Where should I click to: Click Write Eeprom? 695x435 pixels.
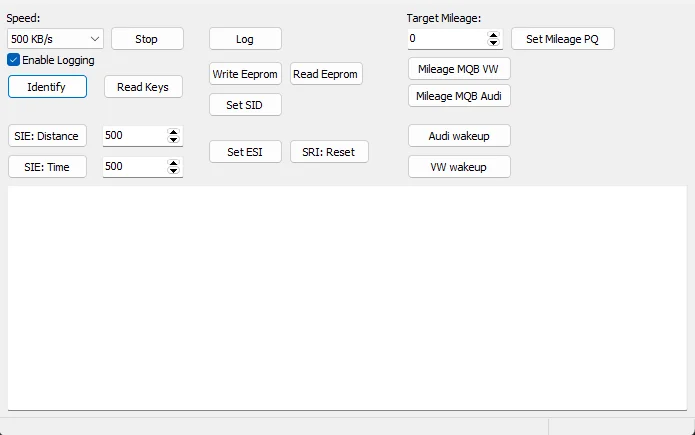click(245, 74)
